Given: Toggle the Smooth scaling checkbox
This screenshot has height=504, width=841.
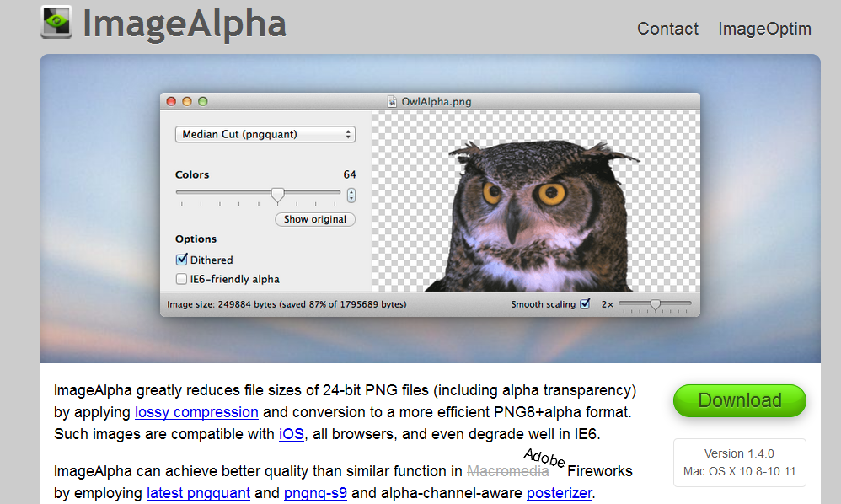Looking at the screenshot, I should [x=585, y=303].
